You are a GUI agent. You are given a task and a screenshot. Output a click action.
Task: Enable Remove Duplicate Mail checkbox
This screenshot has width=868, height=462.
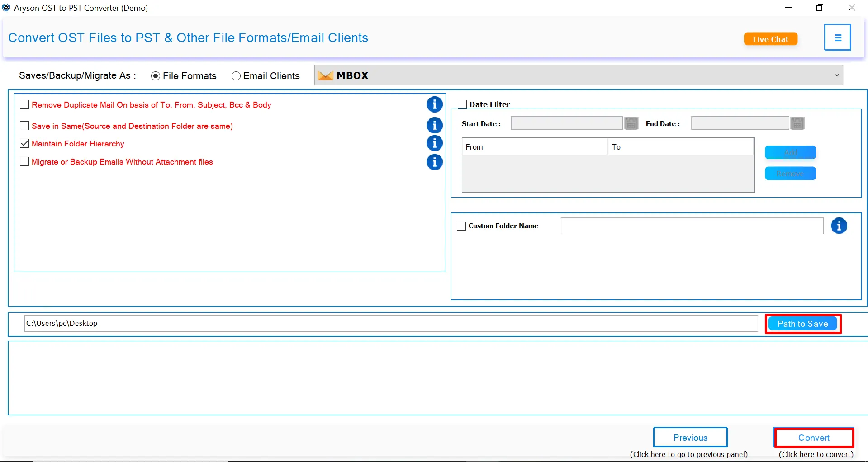tap(24, 104)
